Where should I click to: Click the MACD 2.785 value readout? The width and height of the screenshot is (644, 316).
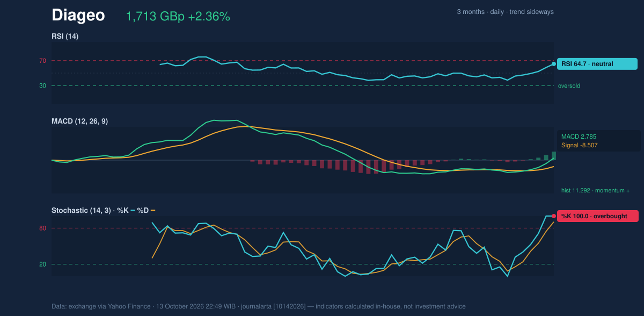pos(579,137)
